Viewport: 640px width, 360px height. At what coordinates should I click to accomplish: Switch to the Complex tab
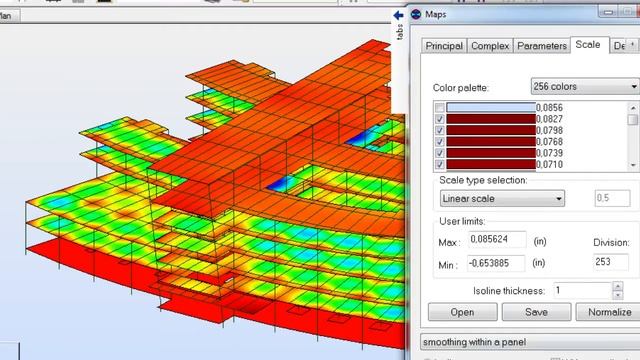click(x=490, y=46)
